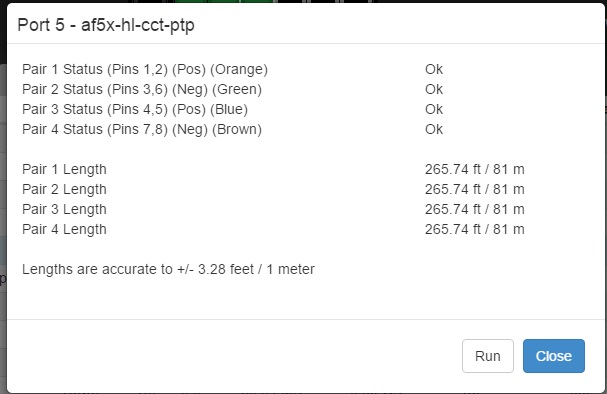This screenshot has width=607, height=394.
Task: Click the Ok value for Pair 3 Status
Action: 434,109
